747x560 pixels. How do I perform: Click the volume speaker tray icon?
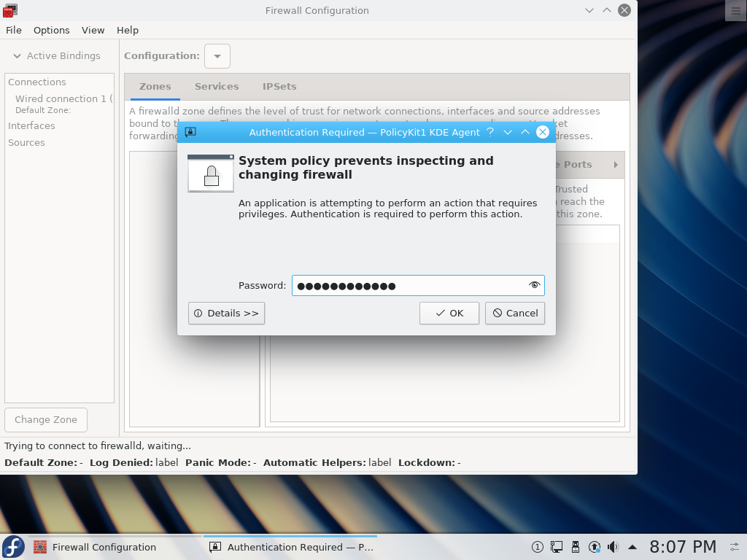613,547
